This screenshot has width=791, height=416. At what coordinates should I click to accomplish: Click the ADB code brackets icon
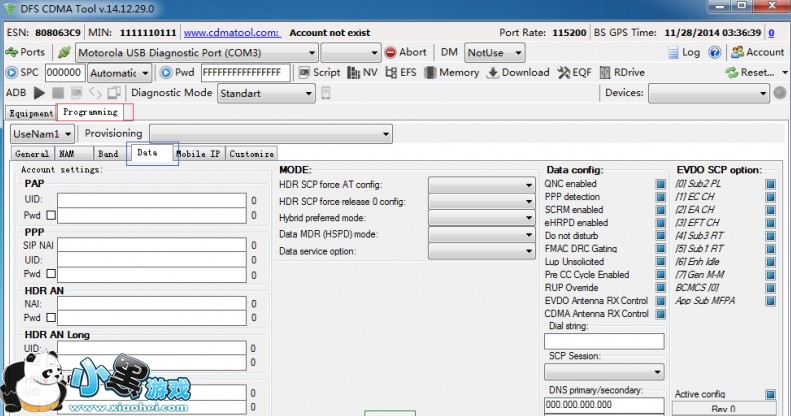coord(95,93)
